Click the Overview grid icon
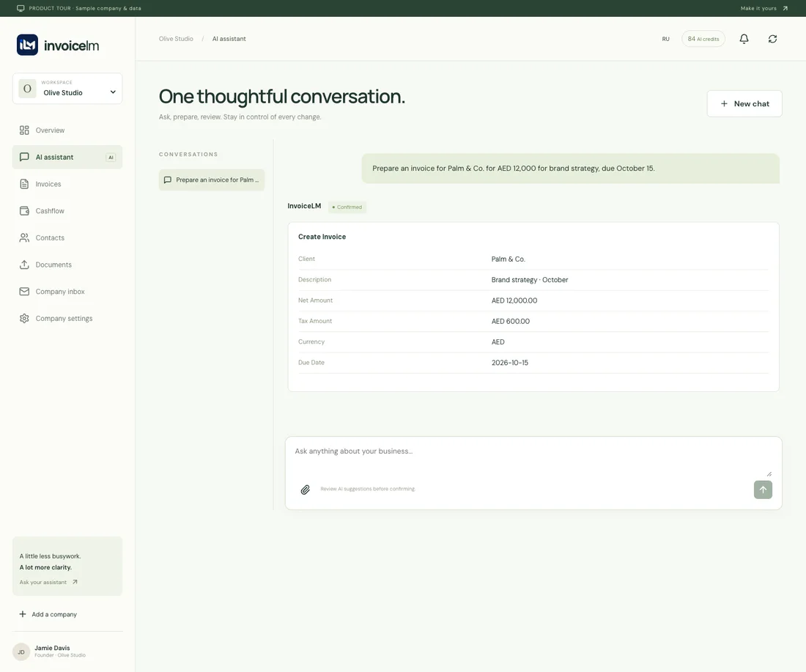The height and width of the screenshot is (672, 806). 24,130
